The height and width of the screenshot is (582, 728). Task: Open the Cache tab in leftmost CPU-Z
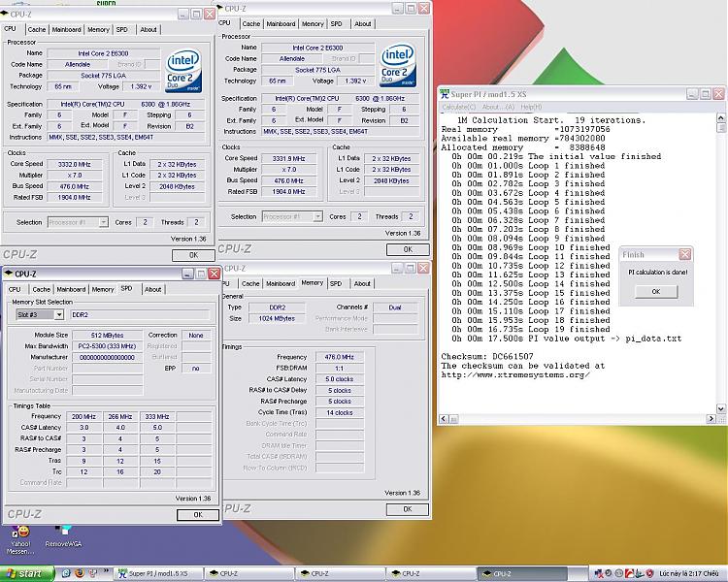click(x=37, y=29)
